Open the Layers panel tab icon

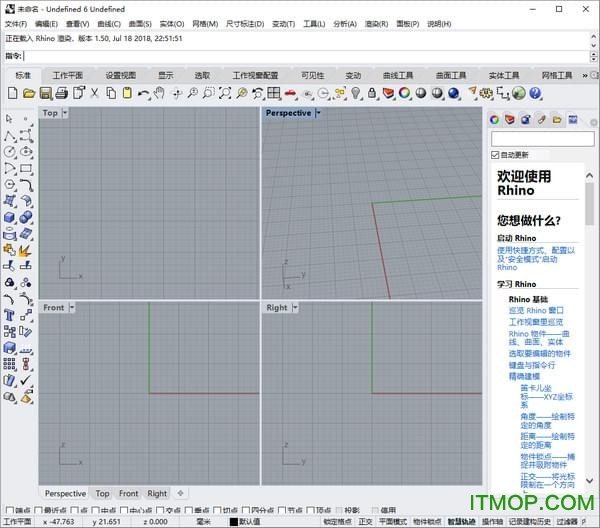point(510,120)
